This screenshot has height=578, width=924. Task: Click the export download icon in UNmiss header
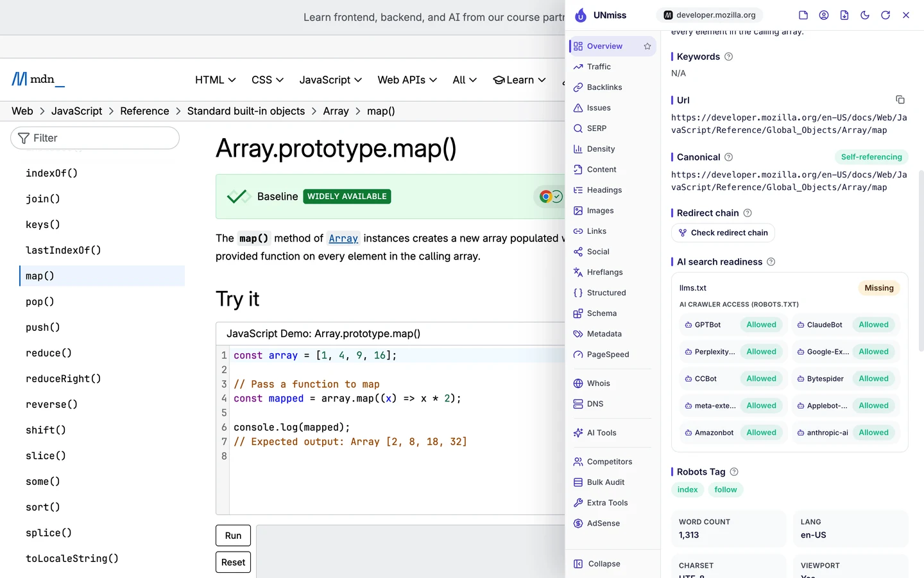[844, 15]
